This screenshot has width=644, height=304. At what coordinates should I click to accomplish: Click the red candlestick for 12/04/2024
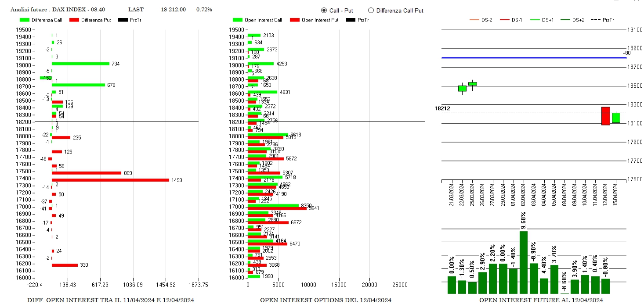pos(606,116)
